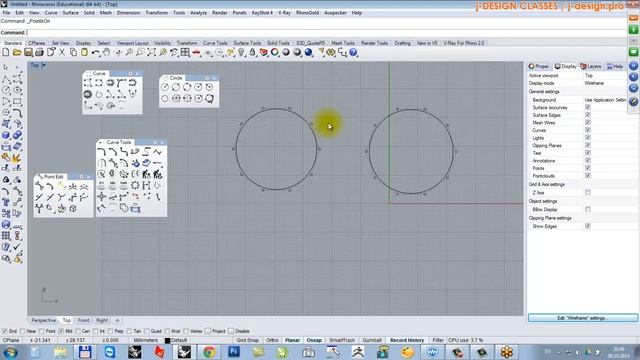Click the blue Help question icon
The image size is (640, 360).
[x=353, y=52]
